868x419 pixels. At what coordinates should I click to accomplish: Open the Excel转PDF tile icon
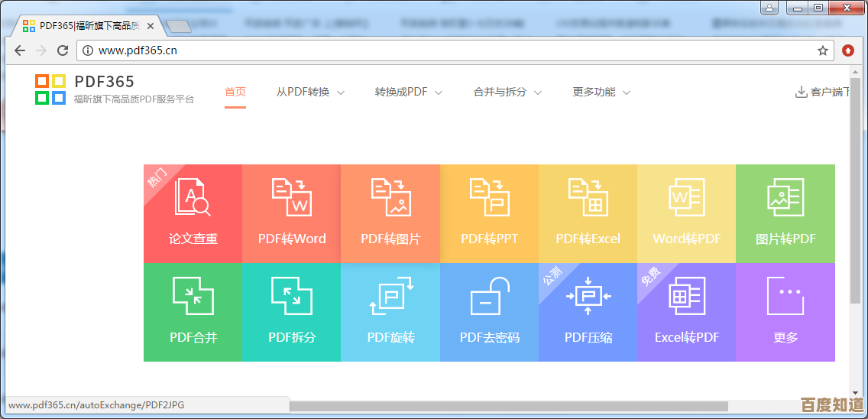click(686, 296)
